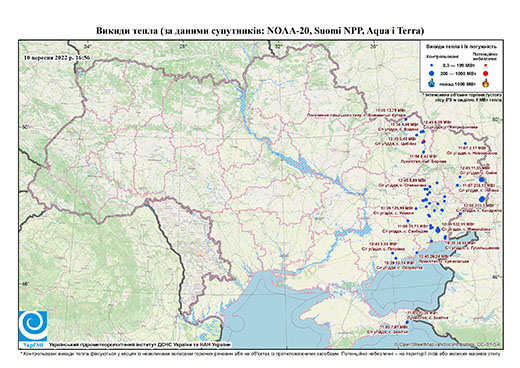Click the 12:45 26.24 MW label
This screenshot has width=520, height=368.
[434, 256]
